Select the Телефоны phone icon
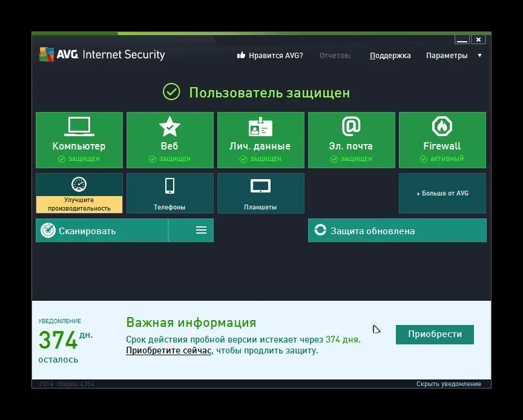This screenshot has width=523, height=420. [169, 186]
